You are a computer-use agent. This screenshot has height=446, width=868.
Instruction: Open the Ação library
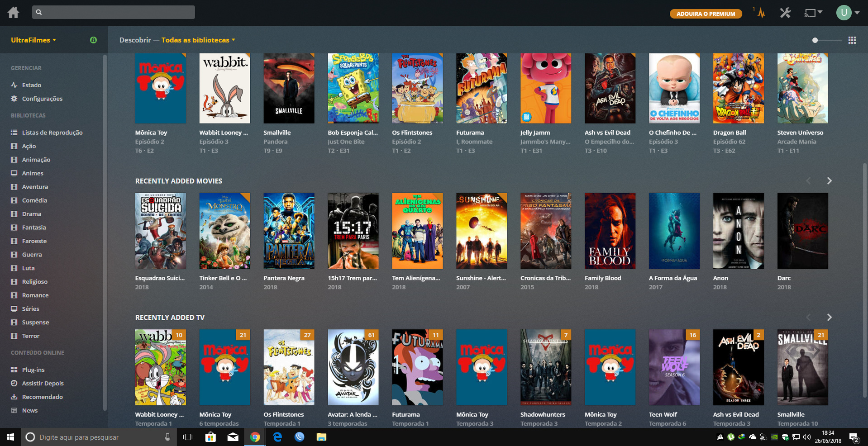[x=29, y=146]
